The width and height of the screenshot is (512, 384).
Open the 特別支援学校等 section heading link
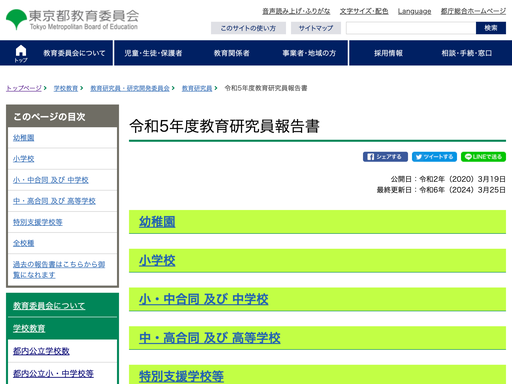[x=181, y=376]
